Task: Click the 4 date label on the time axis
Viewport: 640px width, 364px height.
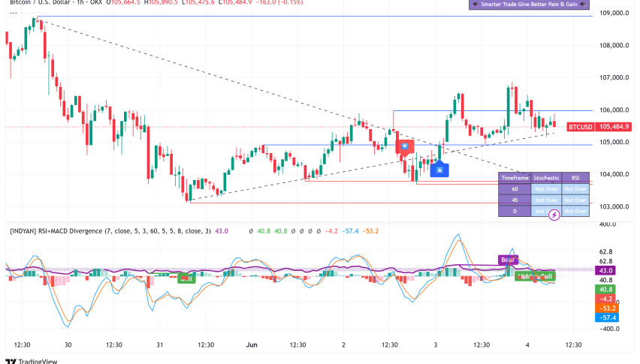Action: 527,344
